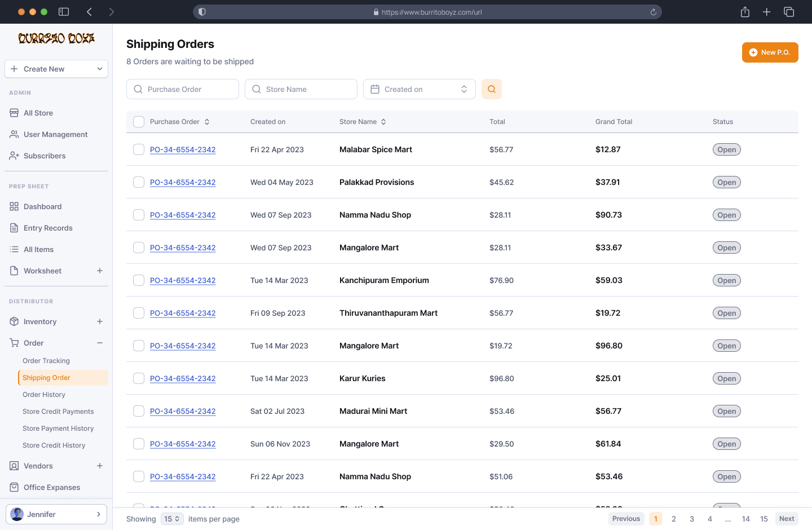Click the privacy shield icon in address bar

(202, 12)
